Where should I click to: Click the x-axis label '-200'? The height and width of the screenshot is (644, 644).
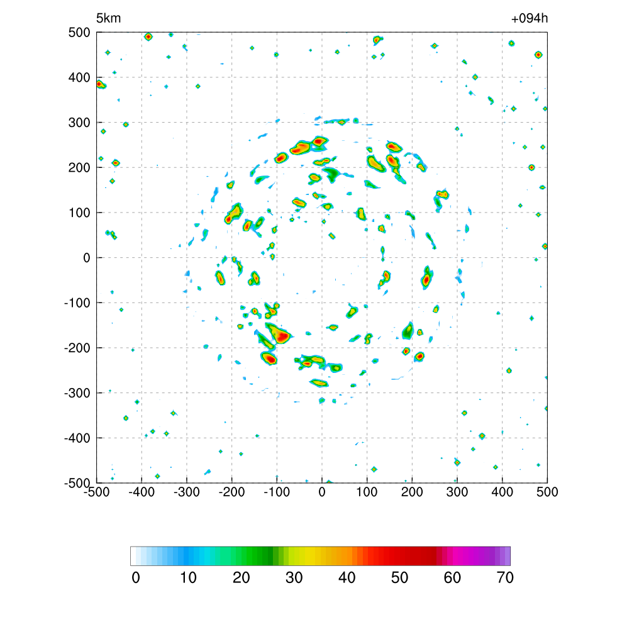231,492
